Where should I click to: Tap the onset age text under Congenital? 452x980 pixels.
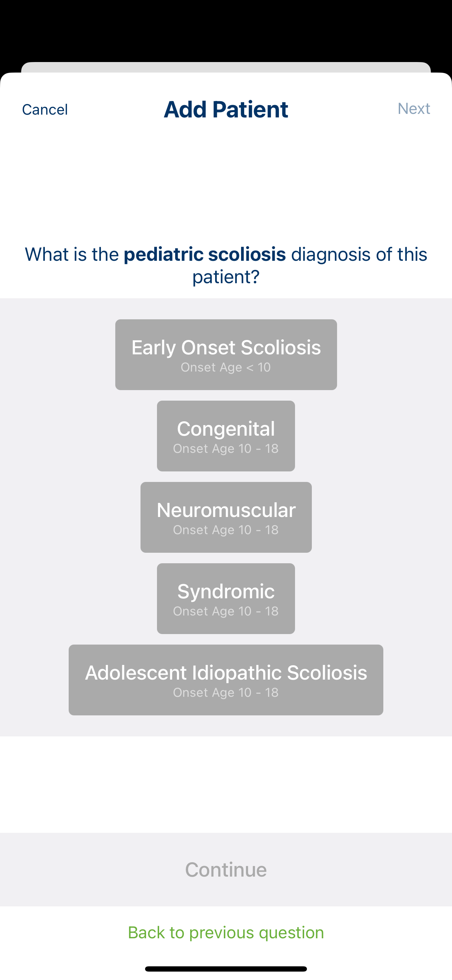click(x=226, y=449)
